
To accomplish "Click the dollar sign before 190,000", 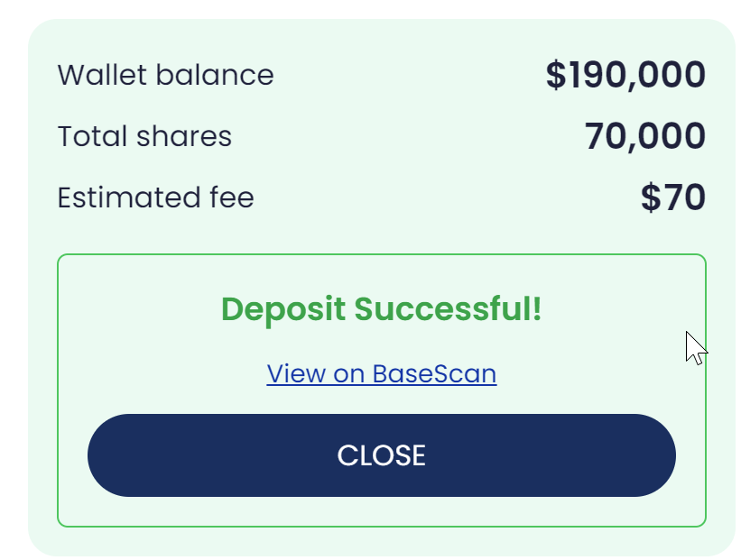I will point(555,75).
